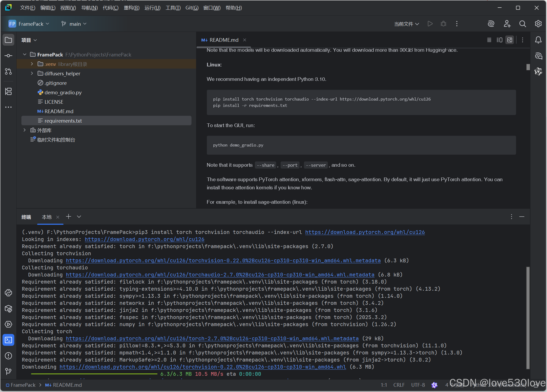Screen dimensions: 547x392
Task: Open the Structure tool window icon
Action: pos(8,91)
